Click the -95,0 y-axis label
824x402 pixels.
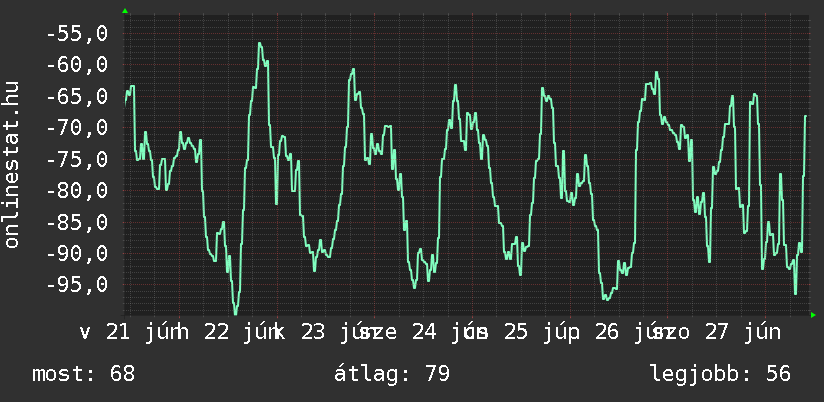pos(77,285)
